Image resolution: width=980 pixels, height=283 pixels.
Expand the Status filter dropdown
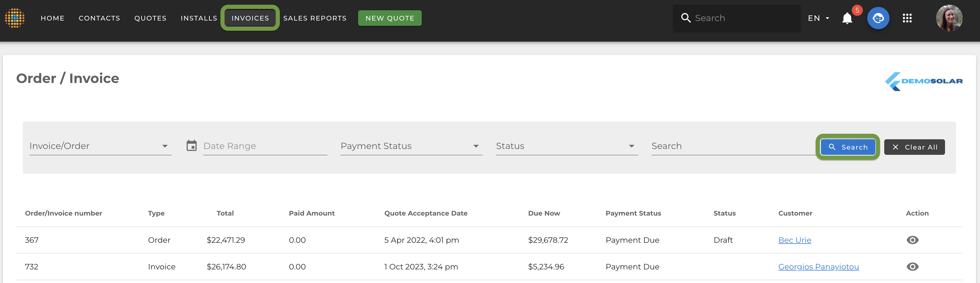pos(567,146)
